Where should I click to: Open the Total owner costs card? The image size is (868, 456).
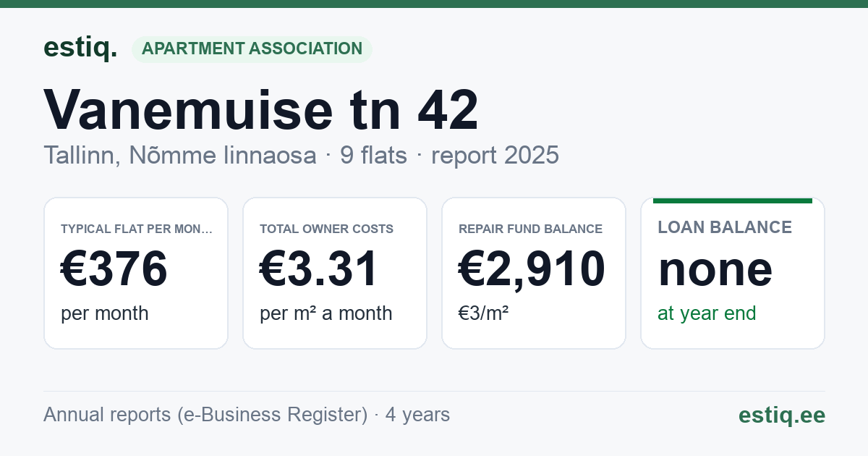[335, 274]
